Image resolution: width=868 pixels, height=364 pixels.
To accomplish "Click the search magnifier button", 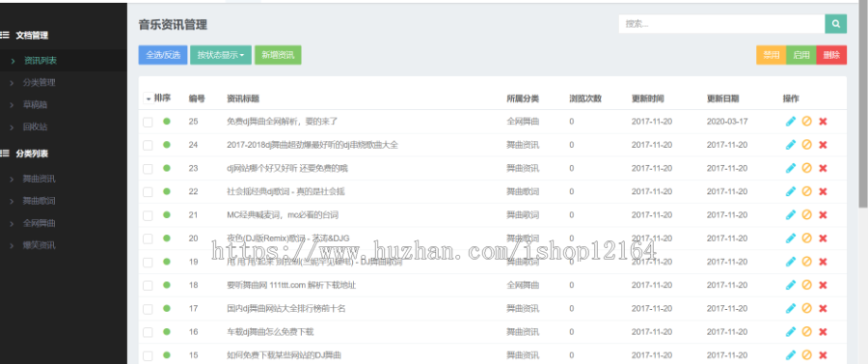I will [835, 24].
